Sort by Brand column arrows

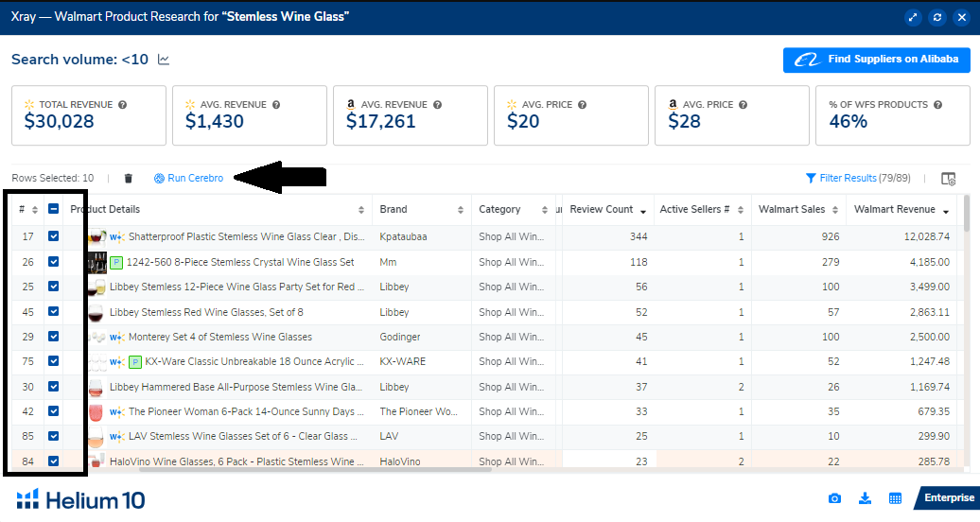(x=461, y=210)
